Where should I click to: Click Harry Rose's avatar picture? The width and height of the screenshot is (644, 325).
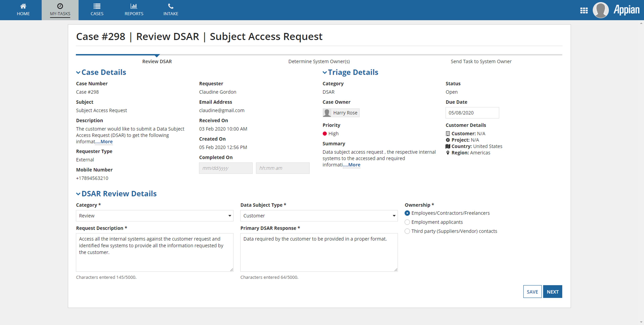point(327,113)
